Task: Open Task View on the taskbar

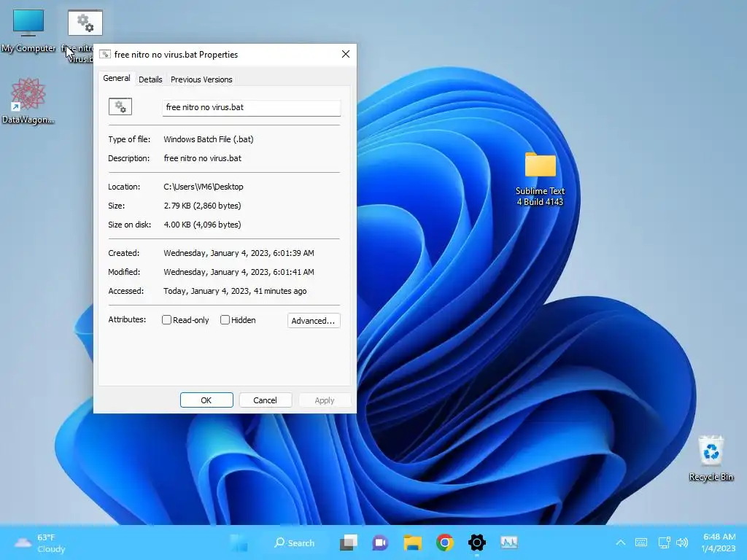Action: [x=348, y=542]
